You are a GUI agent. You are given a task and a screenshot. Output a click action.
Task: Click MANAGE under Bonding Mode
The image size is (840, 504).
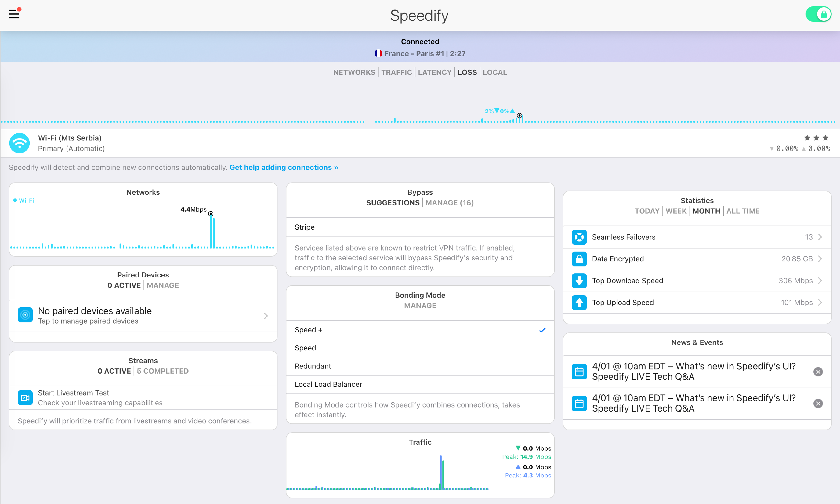[420, 306]
